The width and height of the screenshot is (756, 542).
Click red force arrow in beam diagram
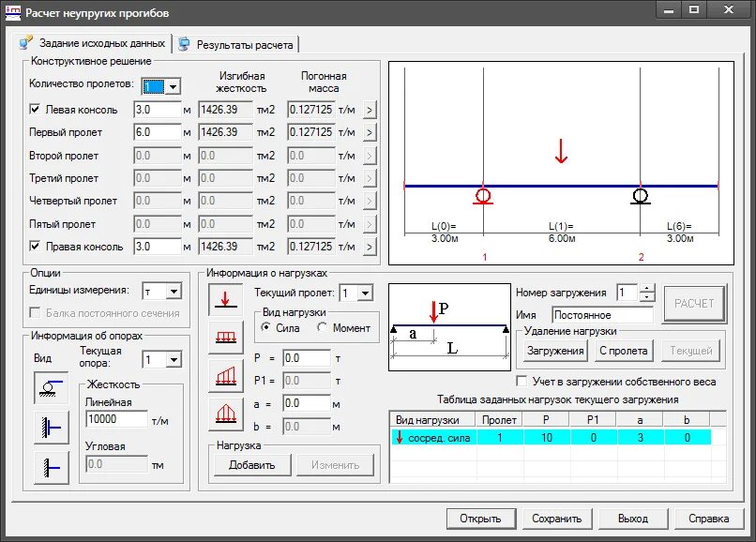pyautogui.click(x=561, y=151)
